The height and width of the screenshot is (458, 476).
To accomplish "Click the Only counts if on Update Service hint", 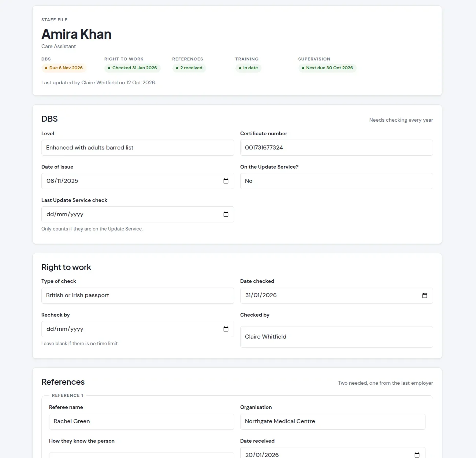I will 92,229.
